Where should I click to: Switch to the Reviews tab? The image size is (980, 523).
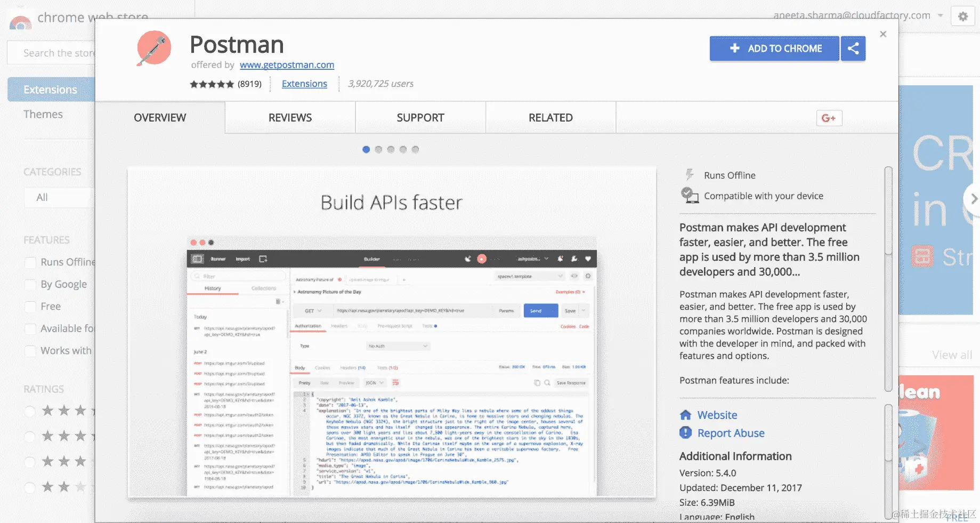click(x=290, y=118)
